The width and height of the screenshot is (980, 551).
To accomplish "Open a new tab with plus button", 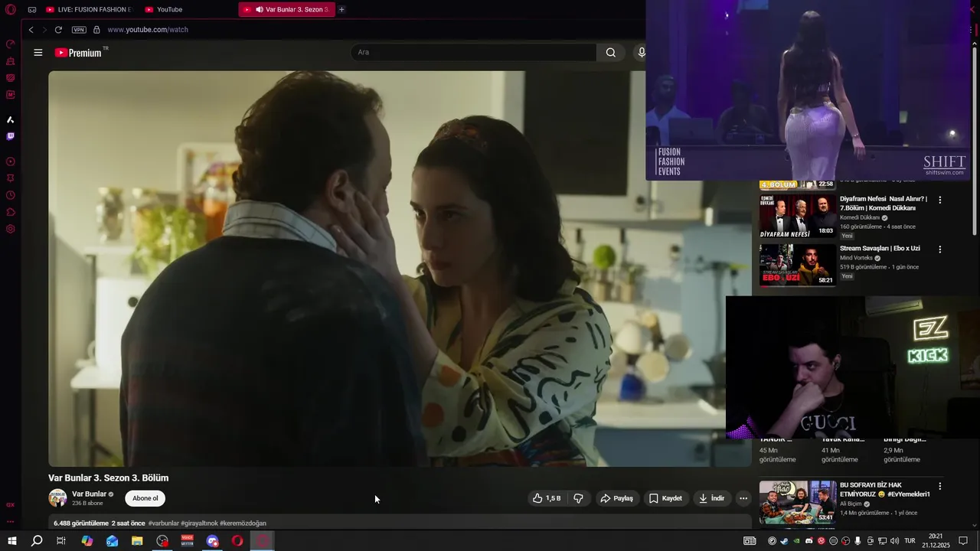I will pyautogui.click(x=341, y=9).
